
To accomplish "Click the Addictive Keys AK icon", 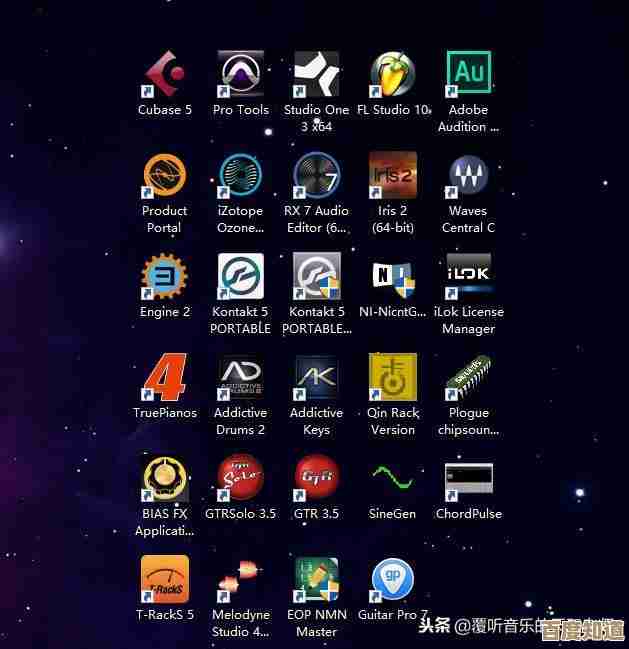I will [317, 377].
